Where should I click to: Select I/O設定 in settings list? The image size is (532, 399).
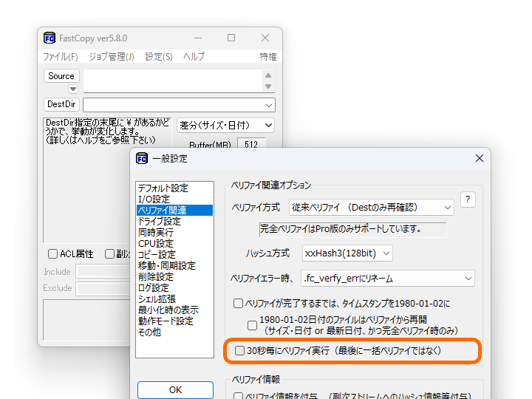click(174, 199)
